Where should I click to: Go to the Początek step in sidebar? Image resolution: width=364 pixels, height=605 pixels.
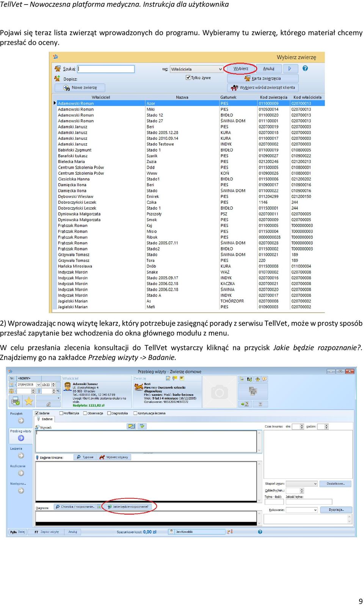click(21, 420)
